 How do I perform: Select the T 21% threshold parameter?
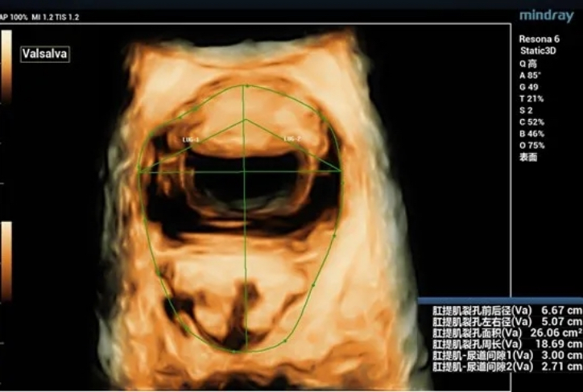coord(531,98)
